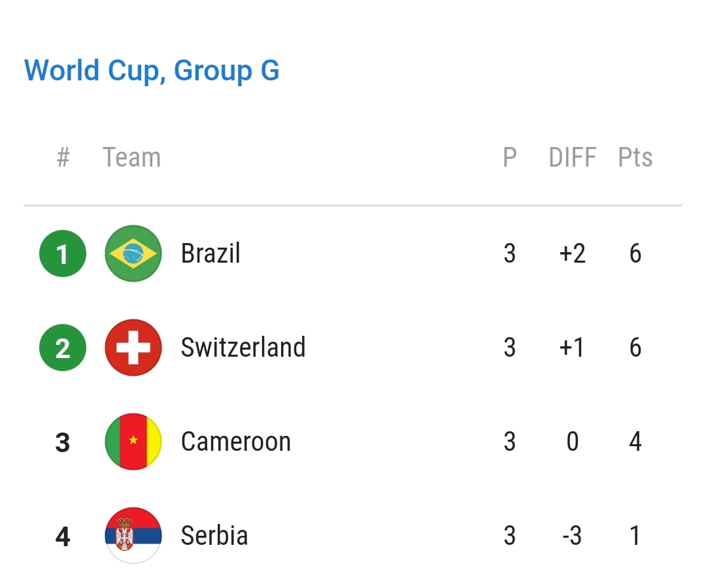Sort by the P column header
Image resolution: width=706 pixels, height=588 pixels.
tap(510, 157)
